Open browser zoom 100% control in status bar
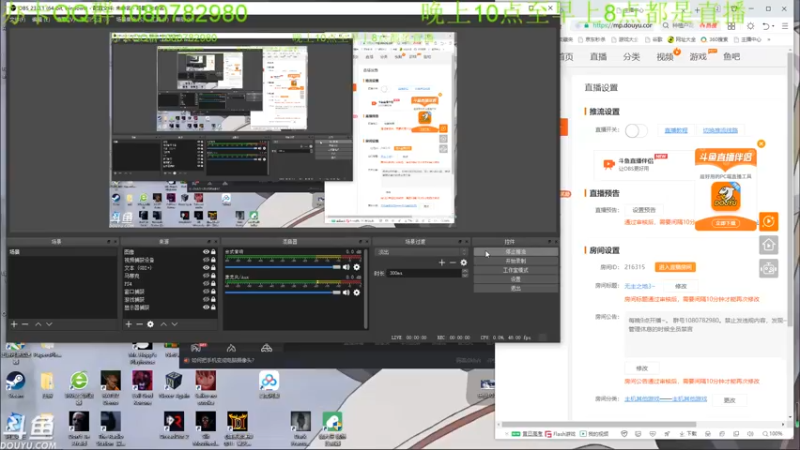Viewport: 800px width, 450px height. (x=772, y=434)
